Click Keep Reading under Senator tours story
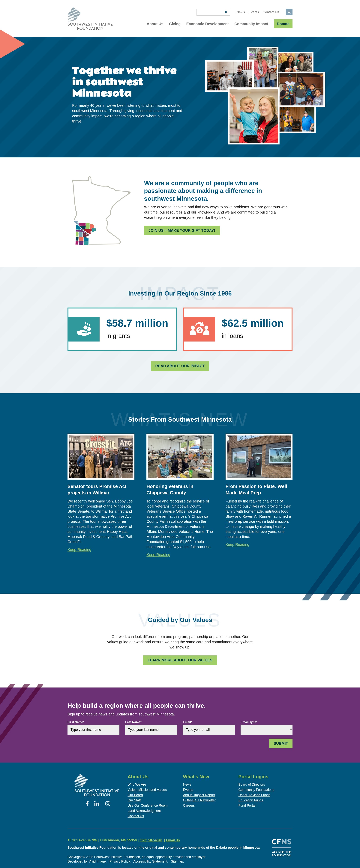The image size is (360, 868). click(79, 550)
